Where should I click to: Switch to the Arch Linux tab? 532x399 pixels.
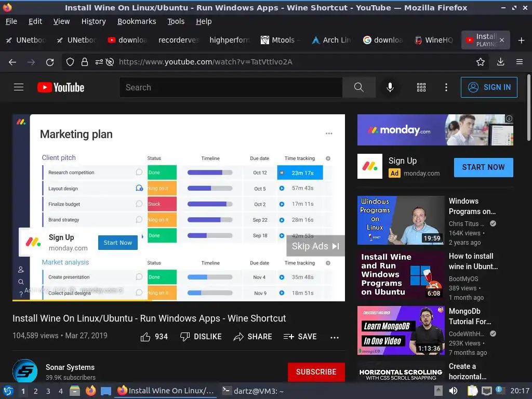pyautogui.click(x=331, y=40)
